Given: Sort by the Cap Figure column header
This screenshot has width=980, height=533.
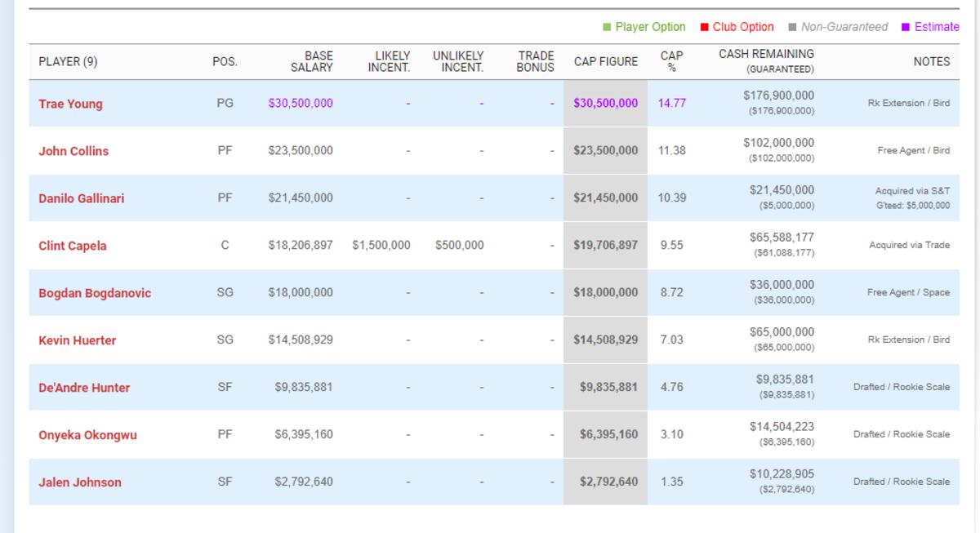Looking at the screenshot, I should coord(606,61).
